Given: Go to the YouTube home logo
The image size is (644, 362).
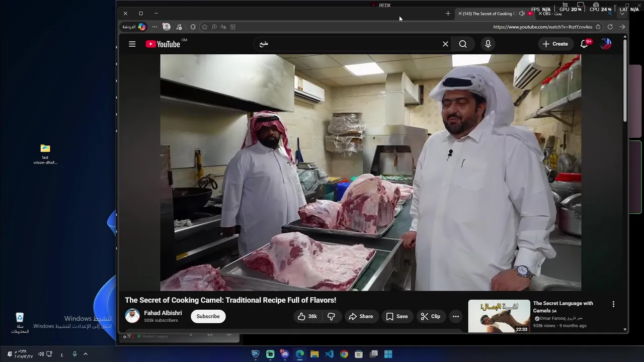Looking at the screenshot, I should [x=163, y=44].
